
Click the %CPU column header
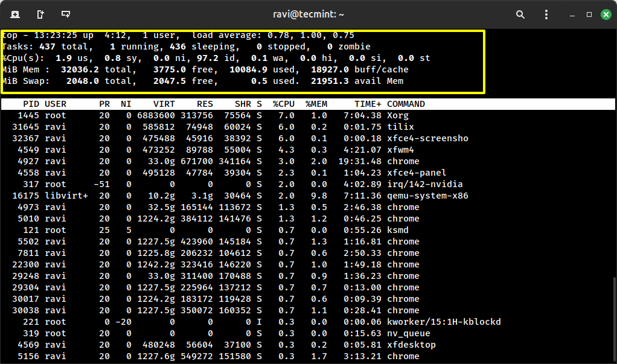click(x=283, y=104)
